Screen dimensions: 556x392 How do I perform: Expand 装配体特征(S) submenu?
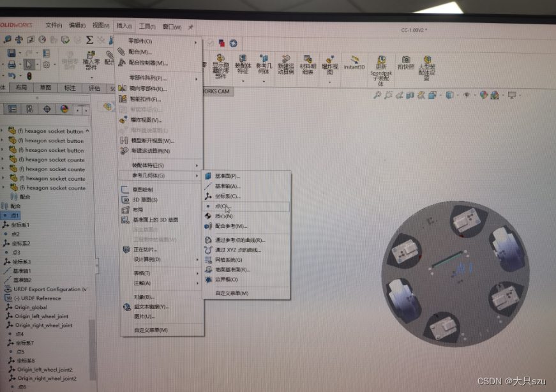[160, 165]
